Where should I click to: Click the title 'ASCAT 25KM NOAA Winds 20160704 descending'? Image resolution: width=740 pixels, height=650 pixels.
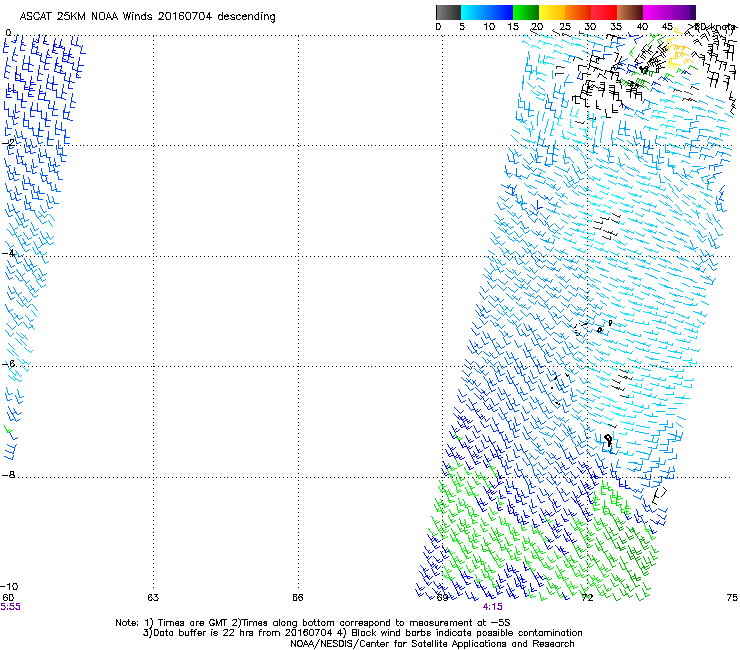click(147, 16)
